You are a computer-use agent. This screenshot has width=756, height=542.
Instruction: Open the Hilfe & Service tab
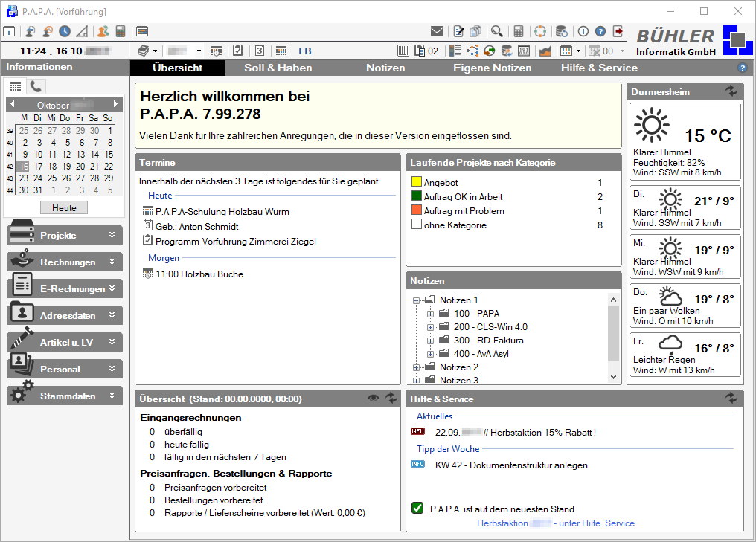tap(599, 68)
